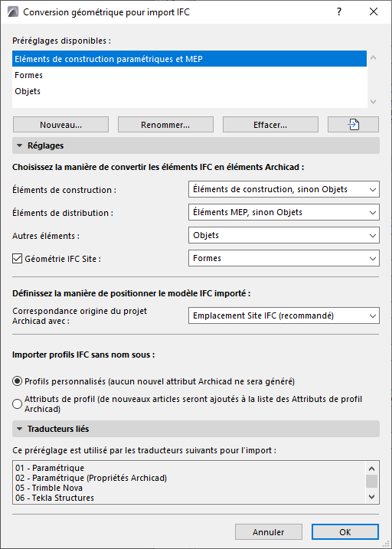Click the import preset file icon button
The image size is (392, 549).
click(353, 125)
